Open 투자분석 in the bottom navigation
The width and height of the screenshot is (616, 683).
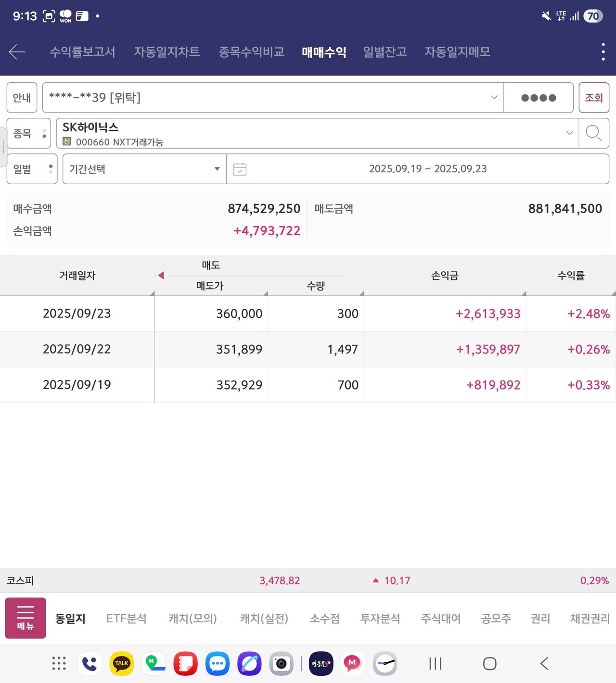coord(380,619)
